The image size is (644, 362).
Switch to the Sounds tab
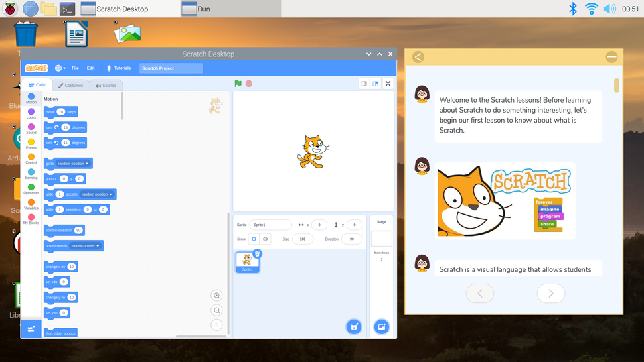pos(106,86)
